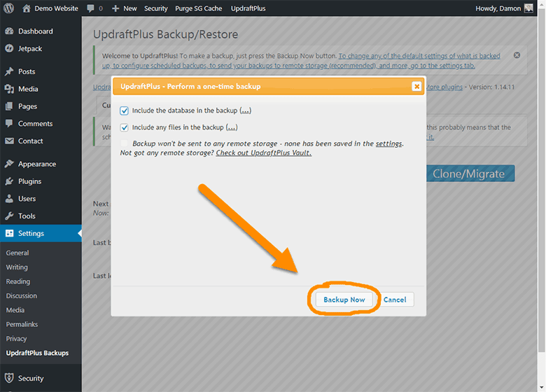546x392 pixels.
Task: Open the comments bubble icon in admin bar
Action: pyautogui.click(x=90, y=8)
